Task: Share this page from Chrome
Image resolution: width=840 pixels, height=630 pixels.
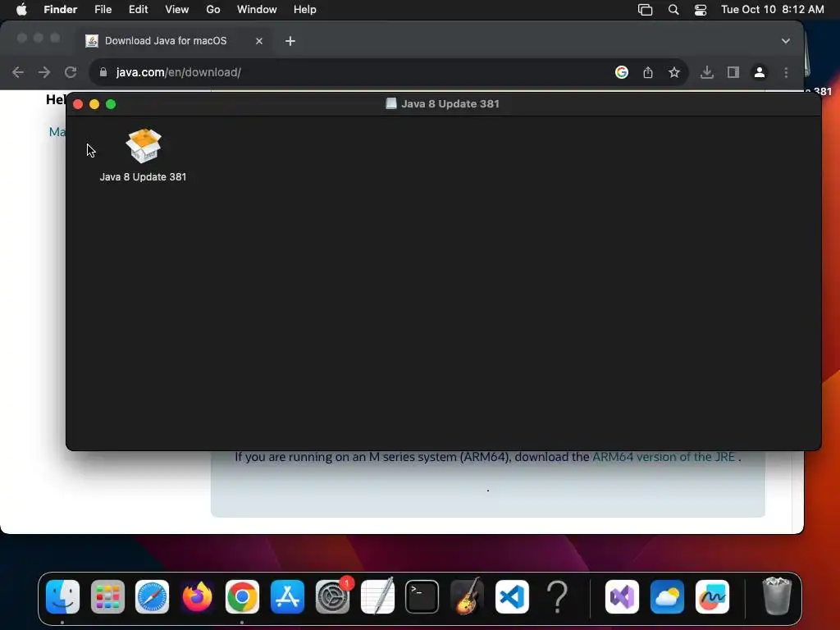Action: coord(648,72)
